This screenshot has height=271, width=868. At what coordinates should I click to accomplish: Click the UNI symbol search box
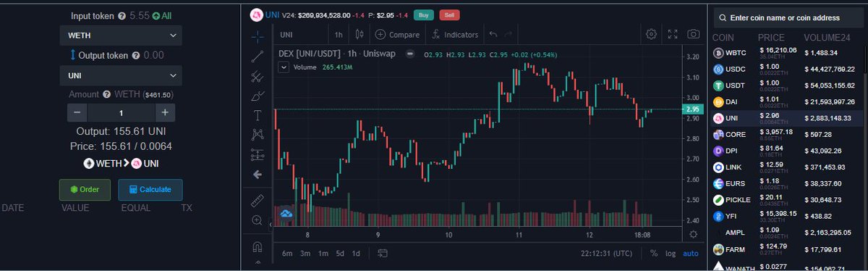[x=300, y=34]
